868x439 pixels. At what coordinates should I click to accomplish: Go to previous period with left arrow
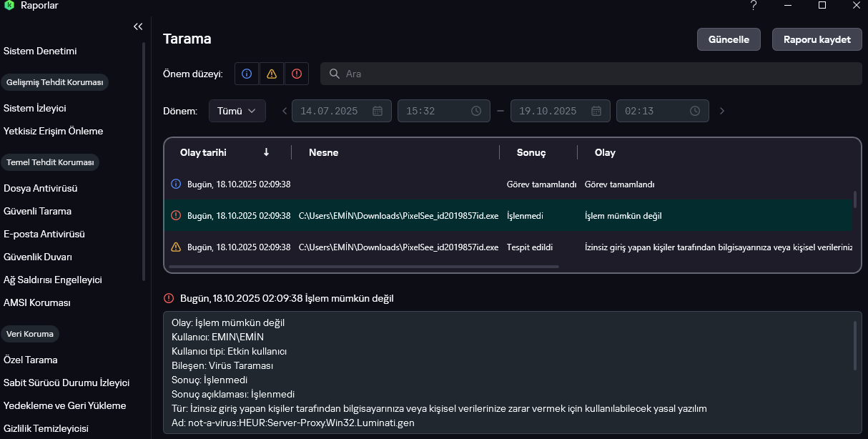(285, 111)
